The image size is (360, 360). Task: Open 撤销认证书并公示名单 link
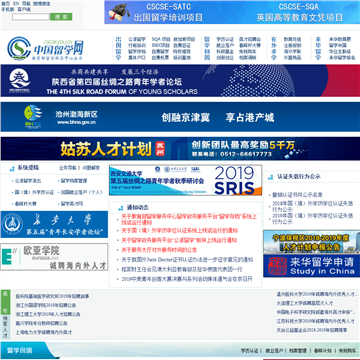point(297,195)
